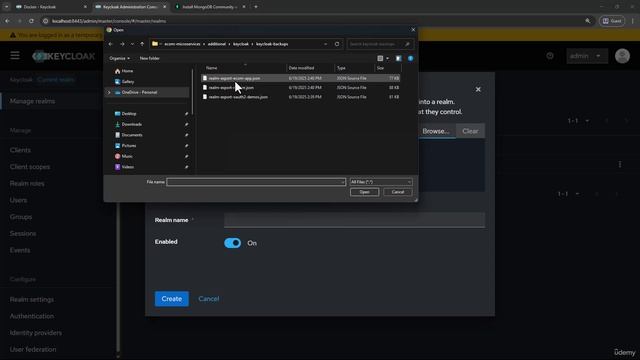Viewport: 640px width, 360px height.
Task: Toggle the preview pane
Action: click(x=398, y=58)
